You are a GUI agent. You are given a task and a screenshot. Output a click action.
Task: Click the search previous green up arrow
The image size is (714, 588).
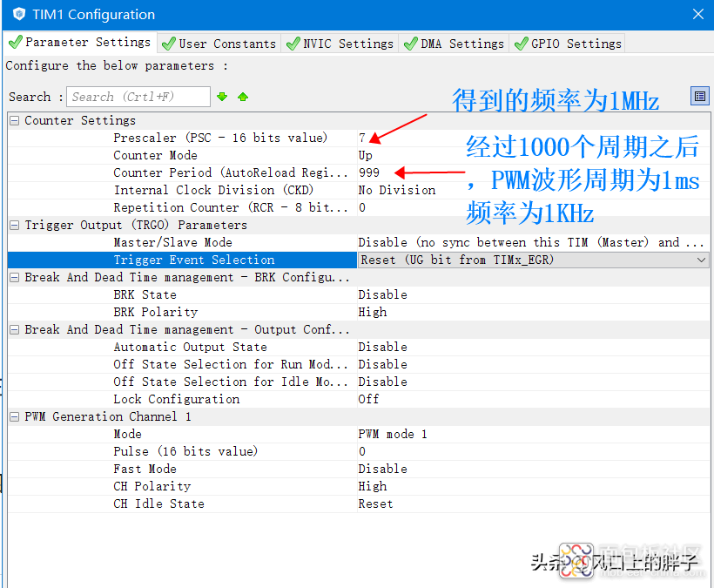(243, 97)
